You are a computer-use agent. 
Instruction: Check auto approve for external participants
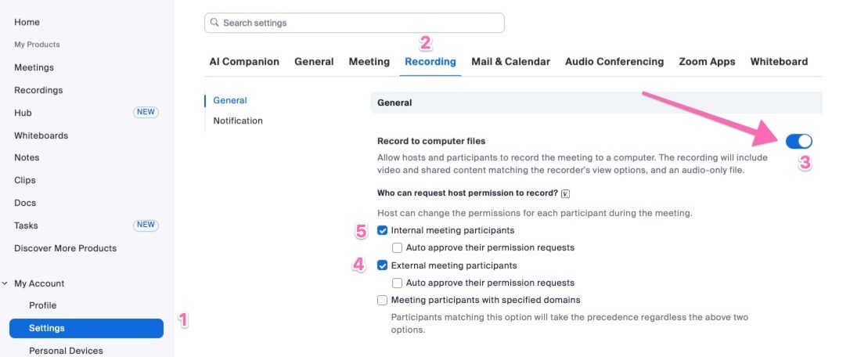(x=398, y=283)
